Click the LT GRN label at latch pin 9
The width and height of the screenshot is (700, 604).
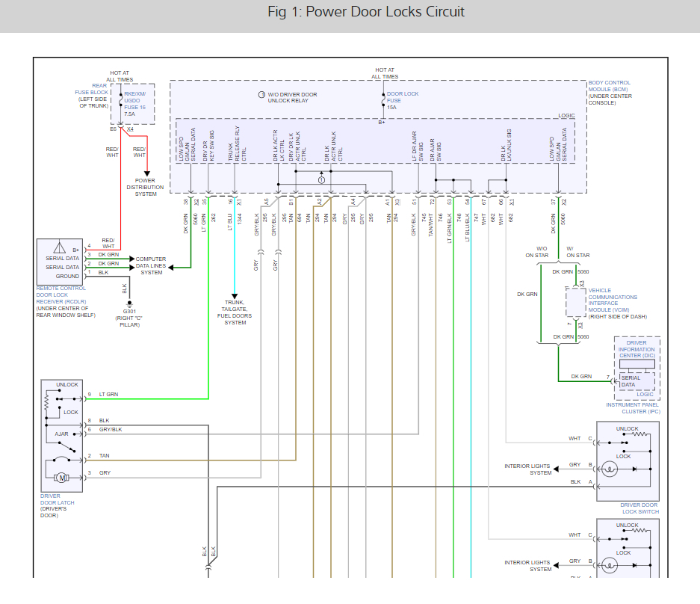click(108, 394)
